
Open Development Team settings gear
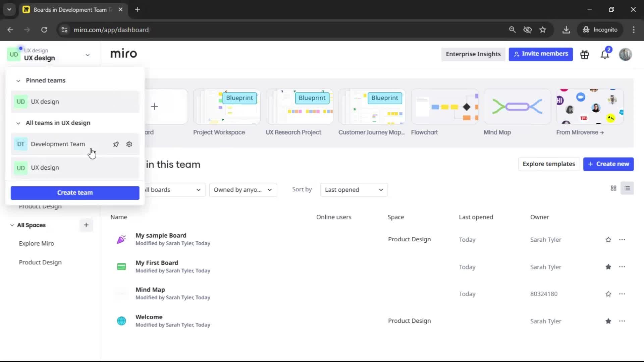[x=129, y=144]
